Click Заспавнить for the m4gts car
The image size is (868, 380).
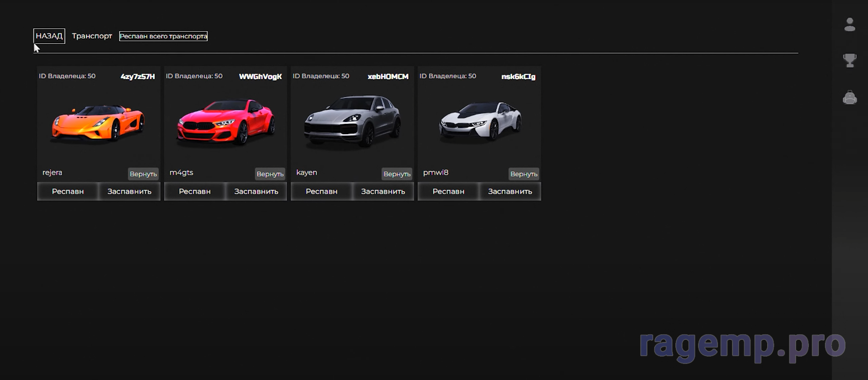tap(256, 192)
